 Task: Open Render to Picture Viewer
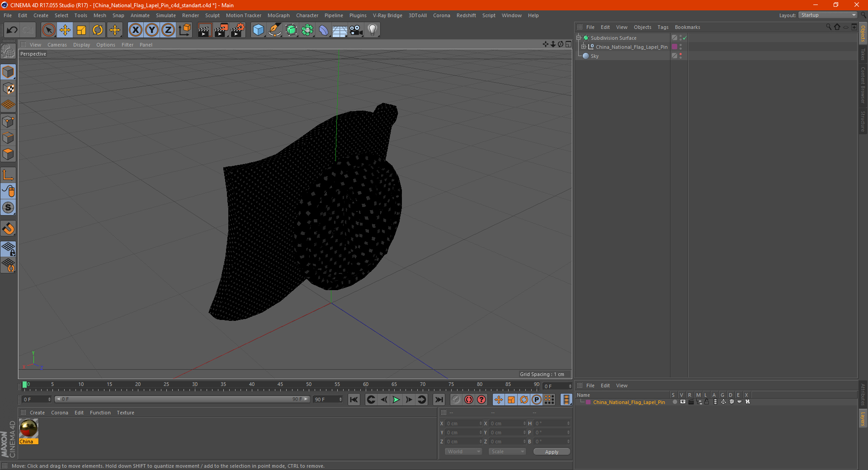221,30
